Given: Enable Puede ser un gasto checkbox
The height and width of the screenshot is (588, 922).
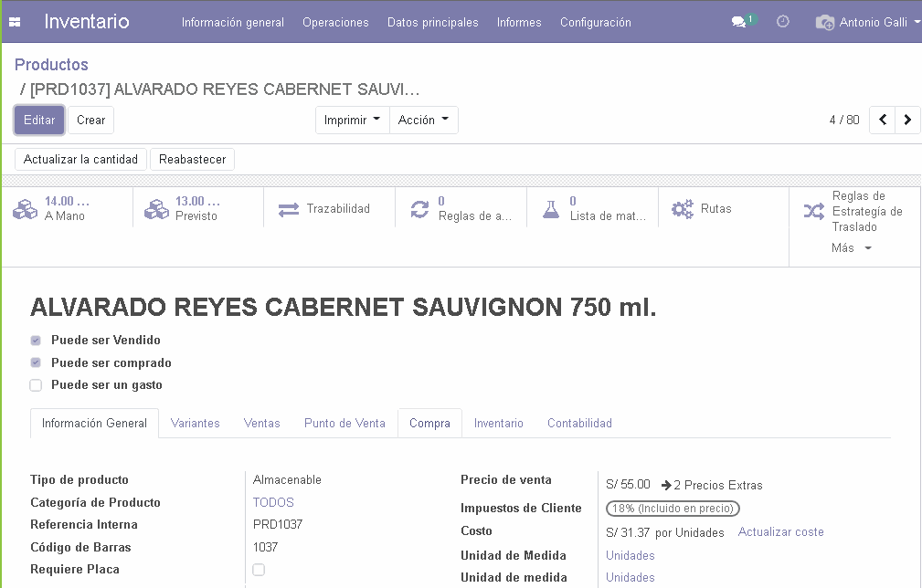Looking at the screenshot, I should [36, 385].
